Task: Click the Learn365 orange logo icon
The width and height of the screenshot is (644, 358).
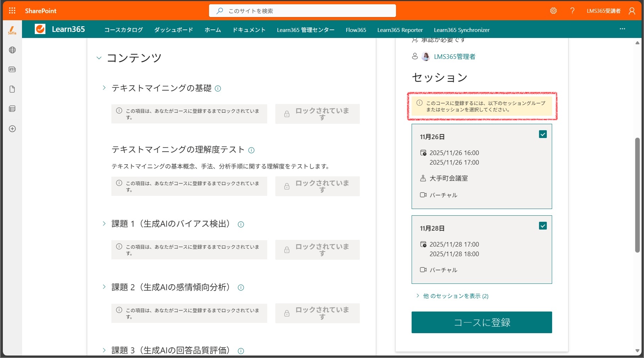Action: point(40,29)
